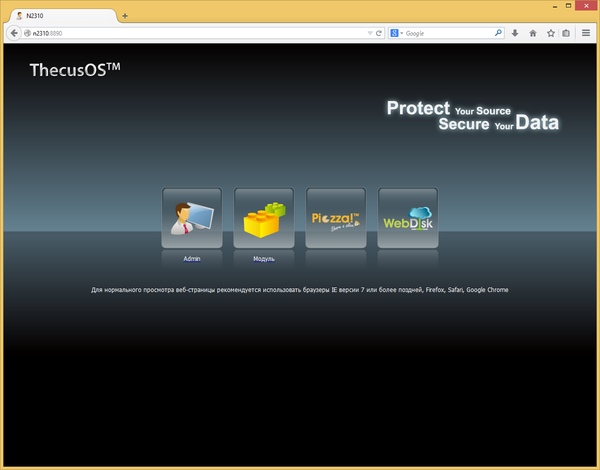This screenshot has height=470, width=600.
Task: Click the search magnifier icon
Action: (498, 33)
